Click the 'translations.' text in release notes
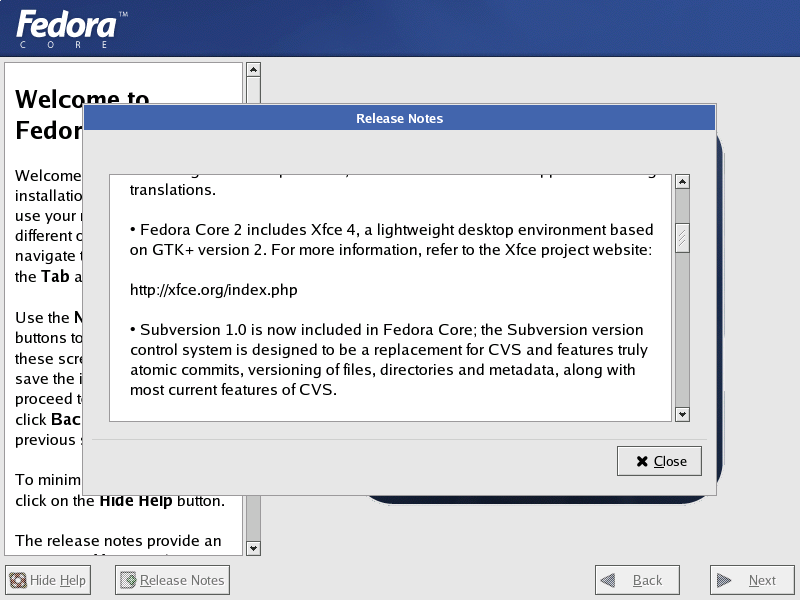The height and width of the screenshot is (600, 800). coord(173,190)
